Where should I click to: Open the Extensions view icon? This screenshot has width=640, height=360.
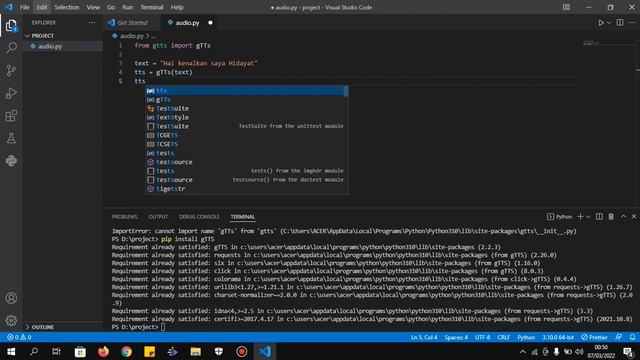(x=11, y=116)
